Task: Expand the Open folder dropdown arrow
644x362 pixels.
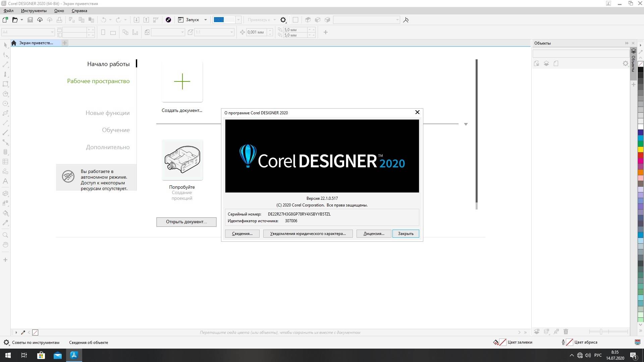Action: click(22, 20)
